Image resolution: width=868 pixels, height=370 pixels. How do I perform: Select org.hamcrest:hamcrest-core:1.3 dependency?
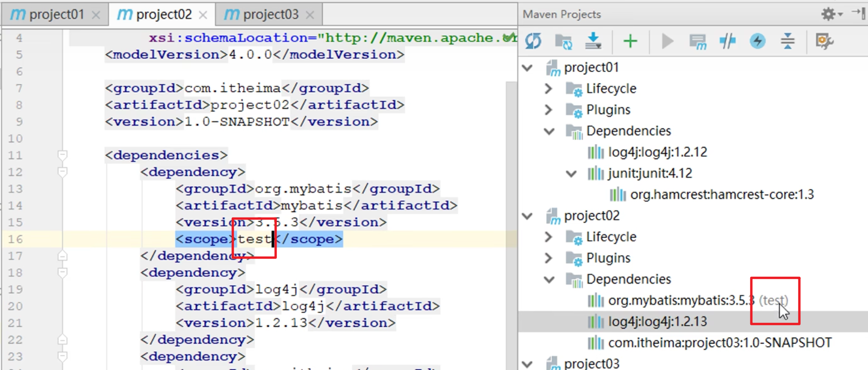click(x=722, y=194)
